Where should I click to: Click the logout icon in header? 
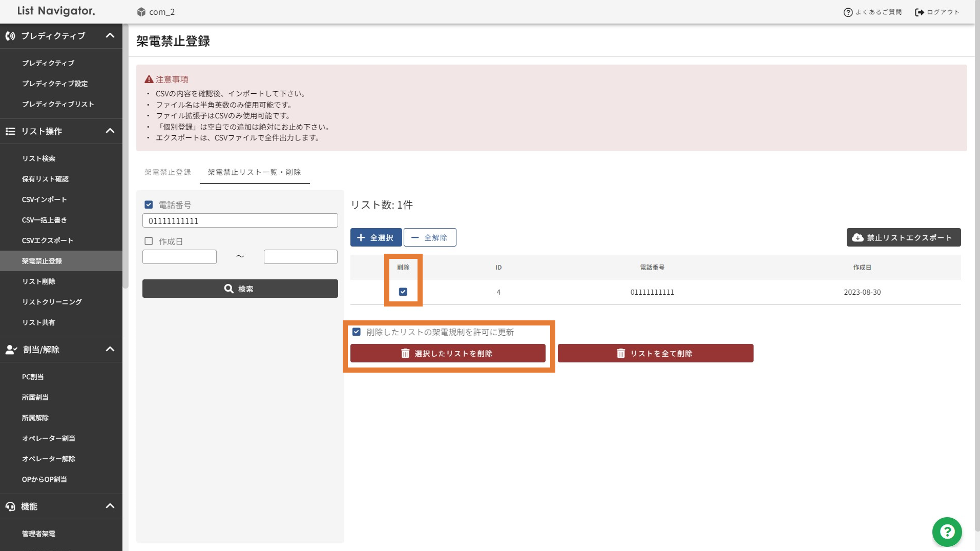point(919,12)
